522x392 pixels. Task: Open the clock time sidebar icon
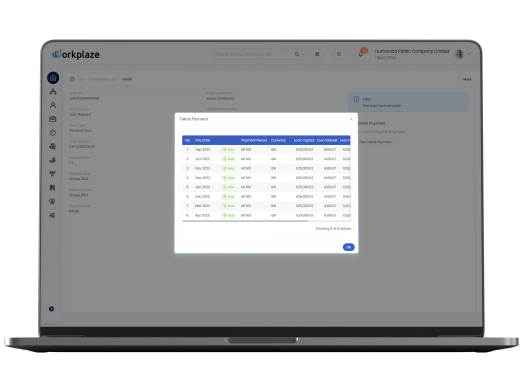click(53, 133)
